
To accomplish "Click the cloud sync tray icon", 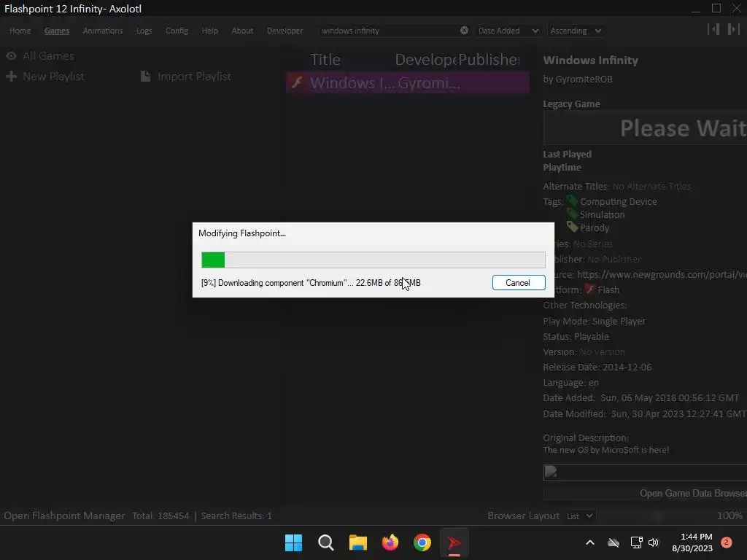I will click(614, 542).
